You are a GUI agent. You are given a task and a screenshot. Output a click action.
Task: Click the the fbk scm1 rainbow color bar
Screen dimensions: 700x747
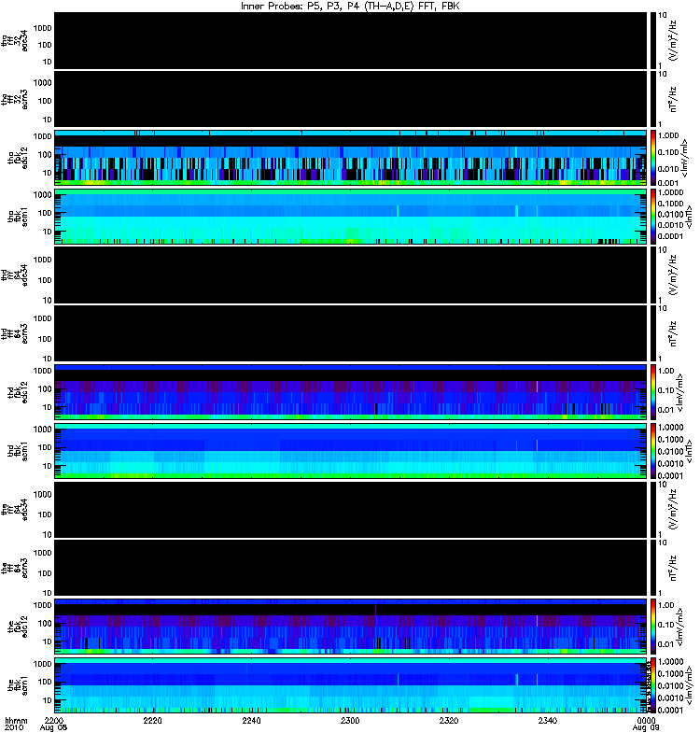click(x=653, y=685)
